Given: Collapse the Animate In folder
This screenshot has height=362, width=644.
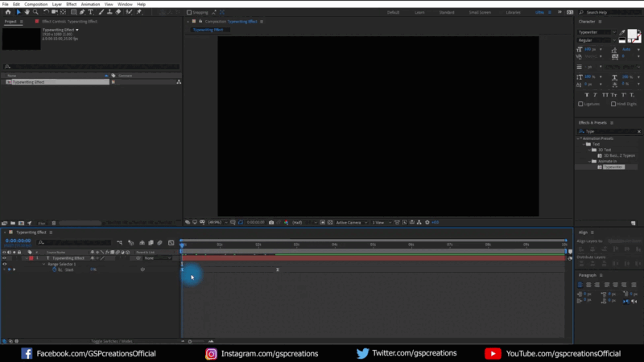Looking at the screenshot, I should point(589,162).
